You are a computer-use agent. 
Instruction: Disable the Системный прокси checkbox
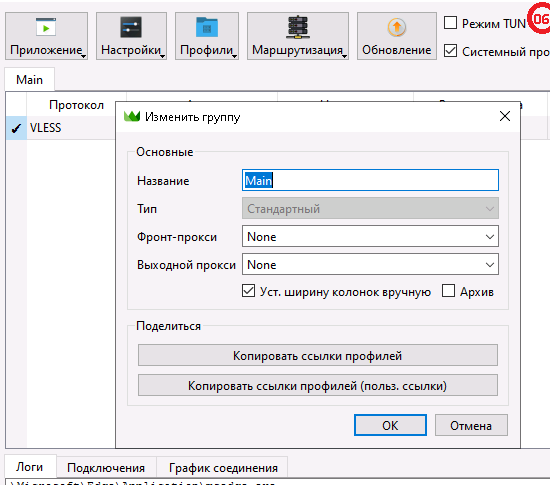(450, 51)
